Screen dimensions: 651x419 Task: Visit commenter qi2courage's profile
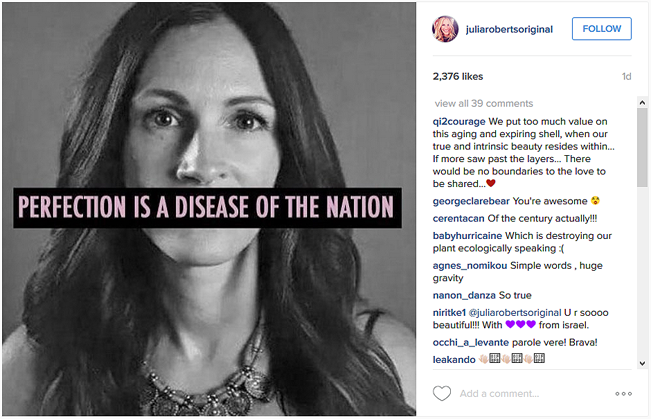coord(460,121)
